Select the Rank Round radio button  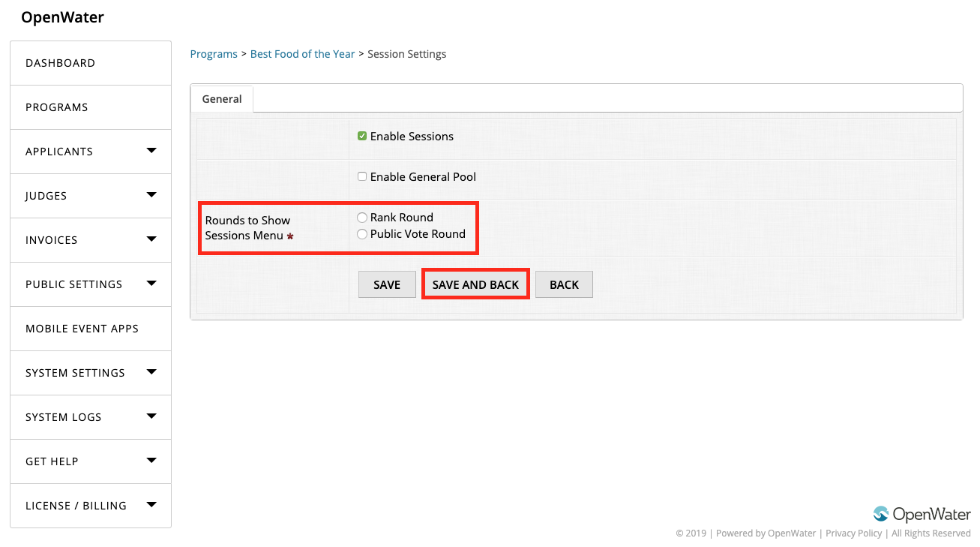click(362, 218)
